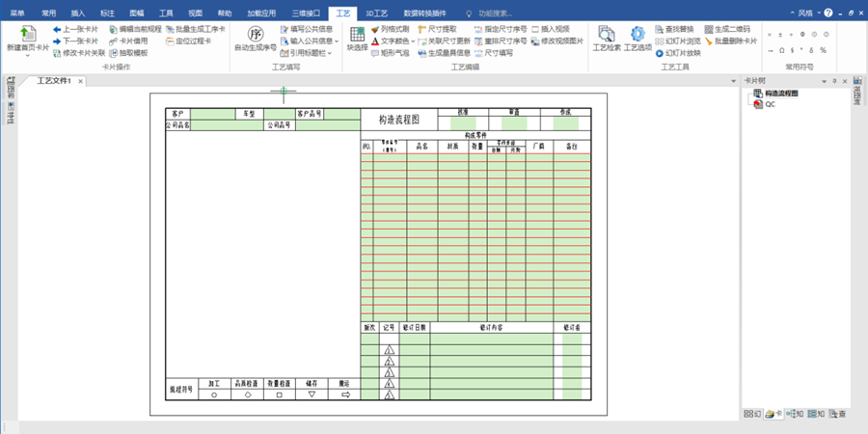Go to previous card with 上一张卡片
Screen dimensions: 868x434
[76, 29]
